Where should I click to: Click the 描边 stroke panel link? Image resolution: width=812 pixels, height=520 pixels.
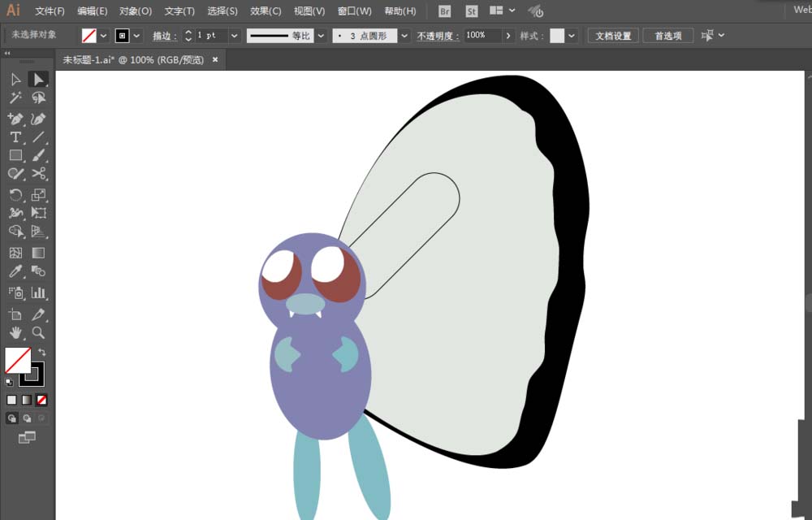click(164, 36)
